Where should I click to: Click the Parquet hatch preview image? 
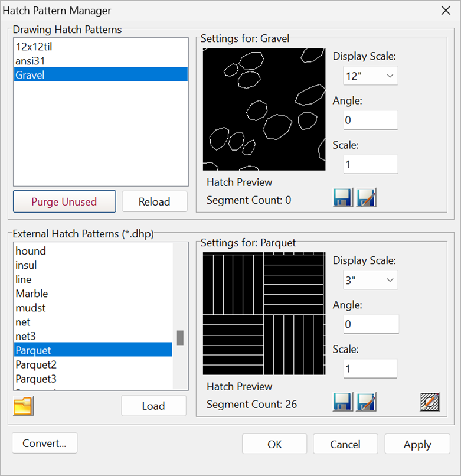(264, 313)
